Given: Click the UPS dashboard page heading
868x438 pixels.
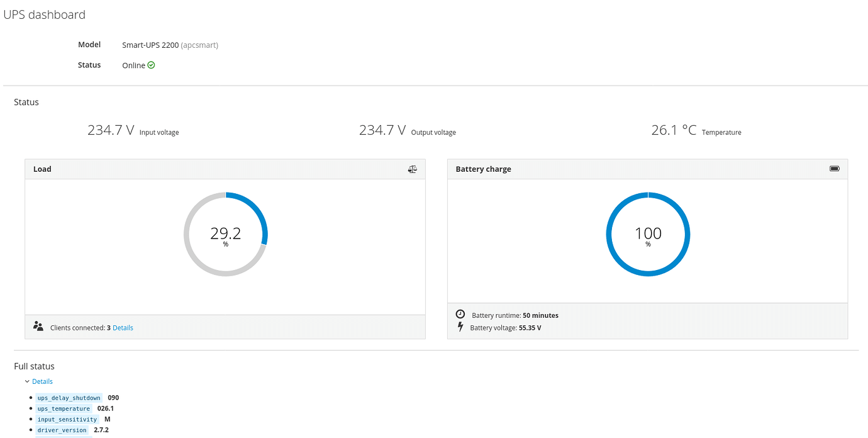Looking at the screenshot, I should point(45,14).
